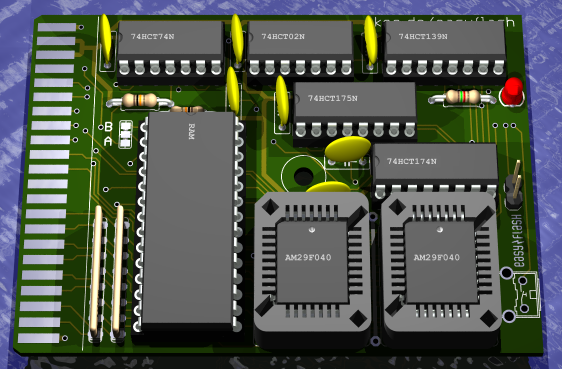Click the 74HCT174N chip
This screenshot has height=369, width=562.
click(435, 171)
